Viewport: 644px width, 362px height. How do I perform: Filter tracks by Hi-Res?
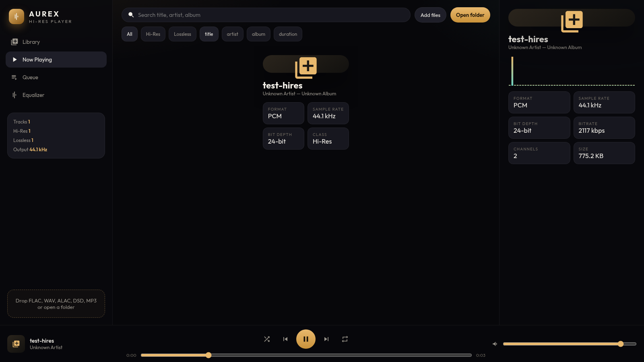153,34
